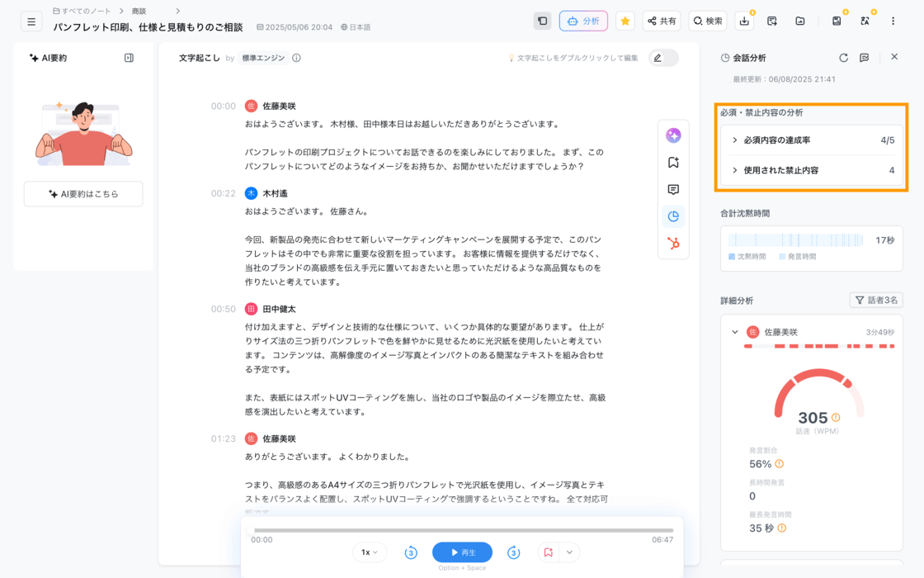
Task: Click the 田中健太 avatar
Action: click(x=251, y=309)
